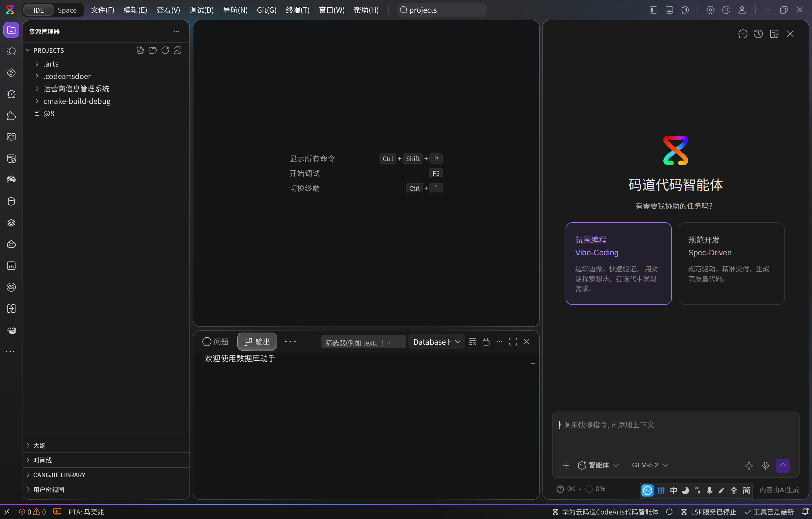Select the Spec-Driven mode card
This screenshot has width=812, height=519.
tap(731, 263)
